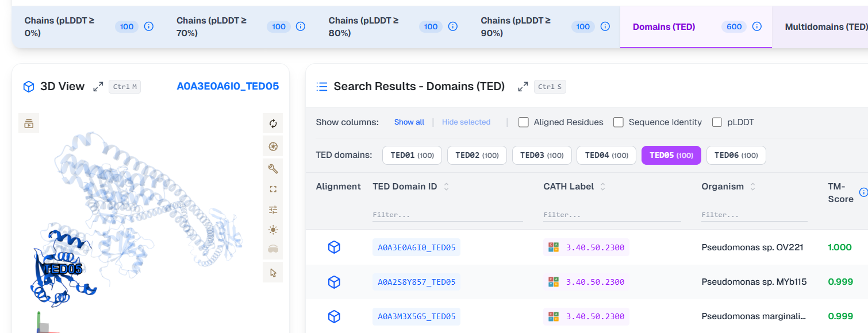
Task: Click info icon on Chains pLDDT ≥ 0% tab
Action: coord(148,26)
